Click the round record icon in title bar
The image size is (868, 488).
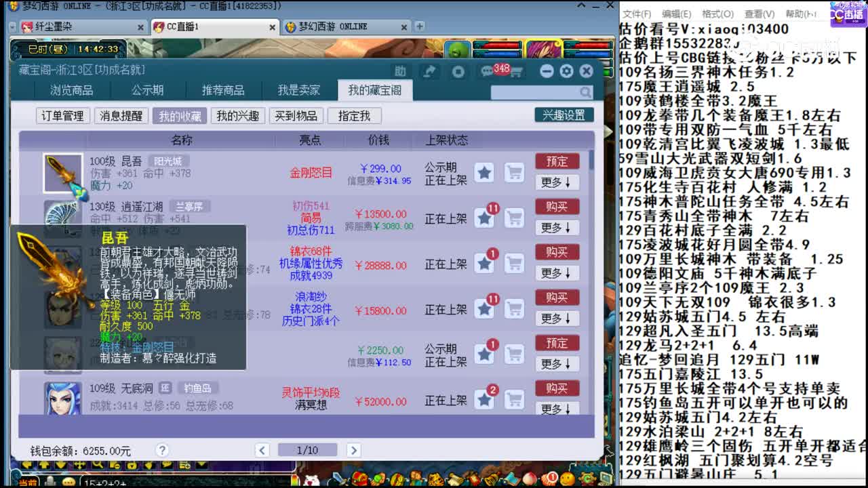pyautogui.click(x=458, y=71)
